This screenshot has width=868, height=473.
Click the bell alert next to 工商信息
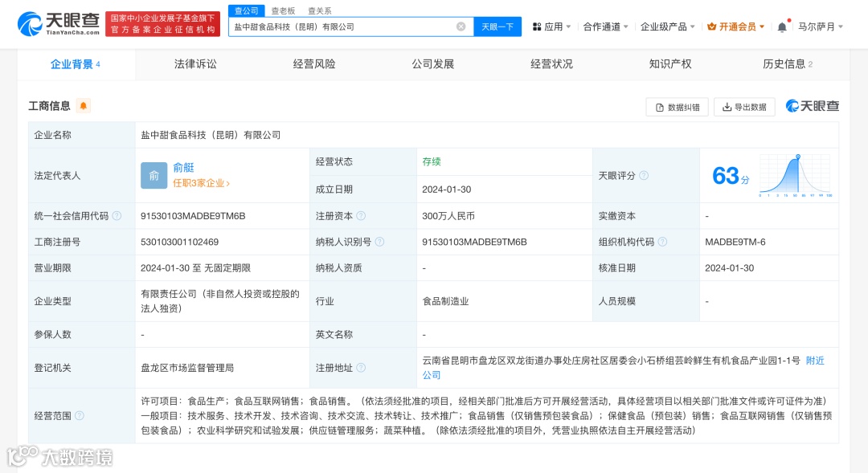[x=83, y=106]
